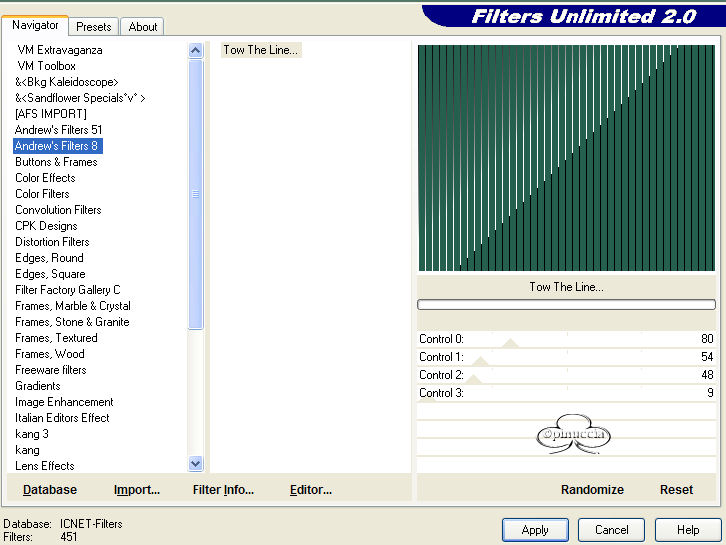Image resolution: width=726 pixels, height=545 pixels.
Task: Select Filter Factory Gallery C category
Action: tap(68, 290)
